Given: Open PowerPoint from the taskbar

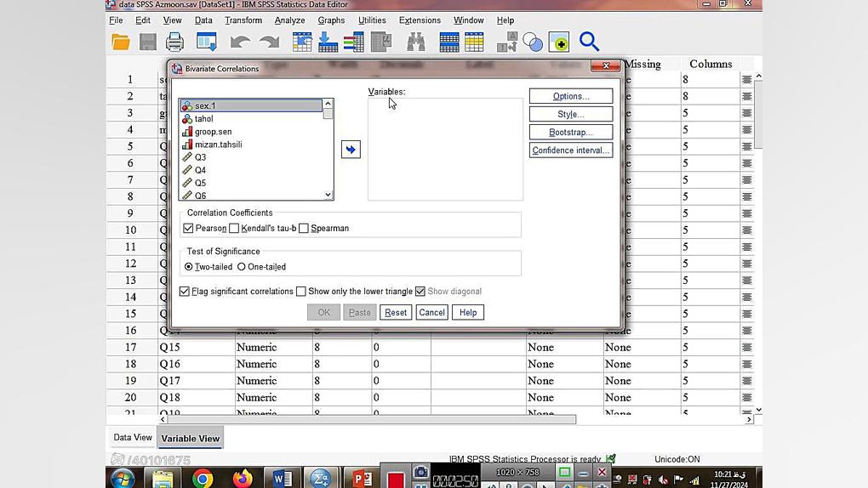Looking at the screenshot, I should 362,478.
